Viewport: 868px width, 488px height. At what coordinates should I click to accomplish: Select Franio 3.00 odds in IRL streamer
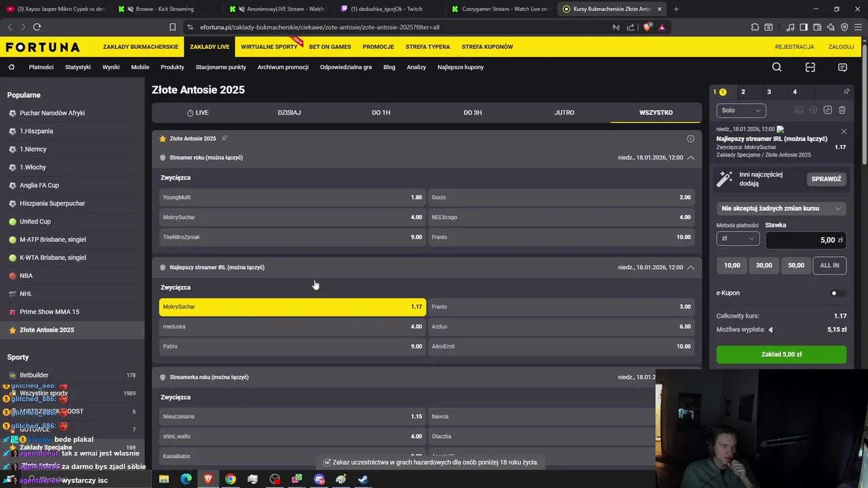pos(561,307)
